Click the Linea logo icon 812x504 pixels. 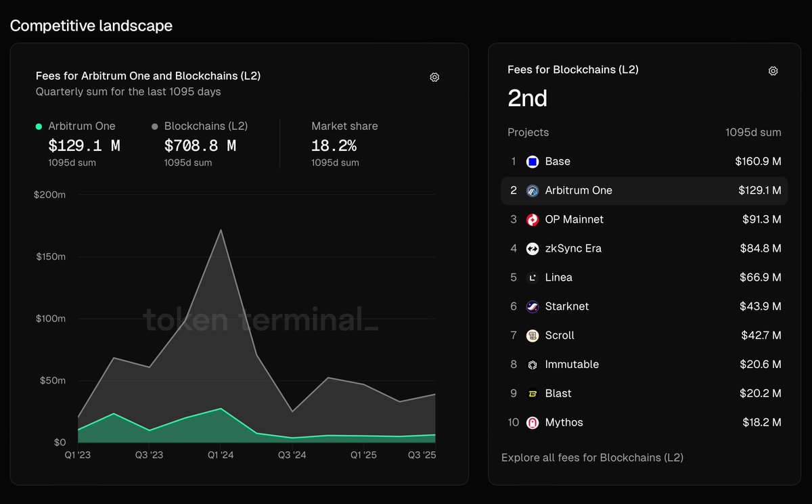click(x=532, y=277)
